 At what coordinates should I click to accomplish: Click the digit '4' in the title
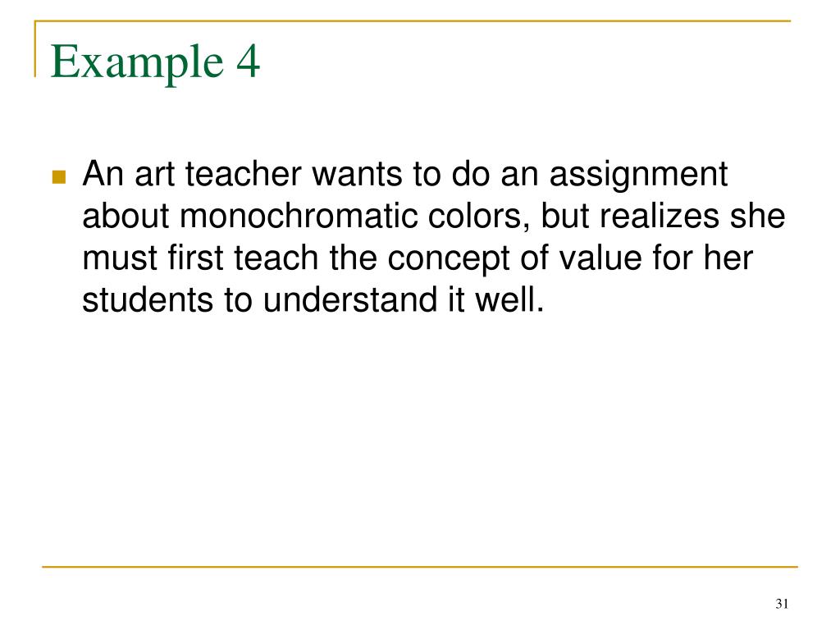[248, 61]
